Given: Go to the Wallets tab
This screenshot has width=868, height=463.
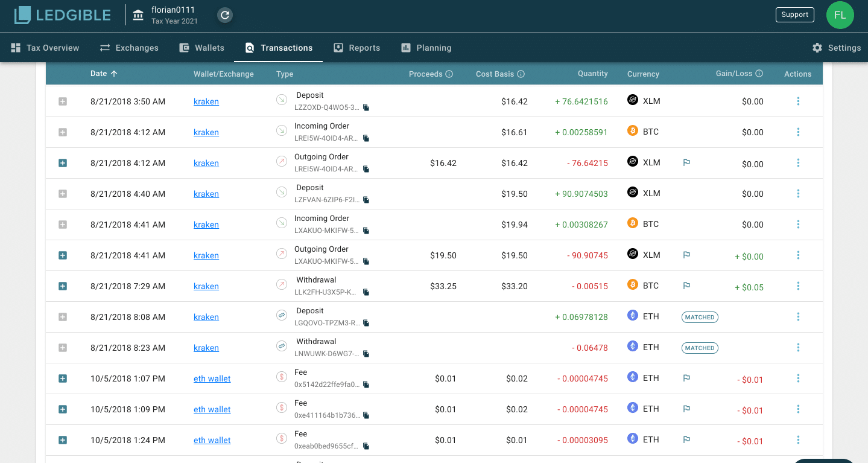Looking at the screenshot, I should tap(202, 48).
